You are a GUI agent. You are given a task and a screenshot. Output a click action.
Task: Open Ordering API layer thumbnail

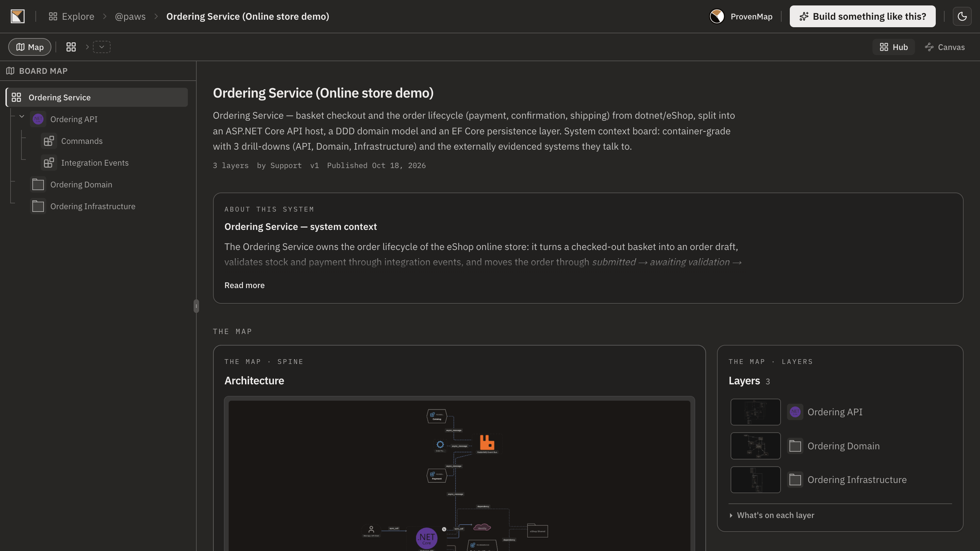[755, 412]
